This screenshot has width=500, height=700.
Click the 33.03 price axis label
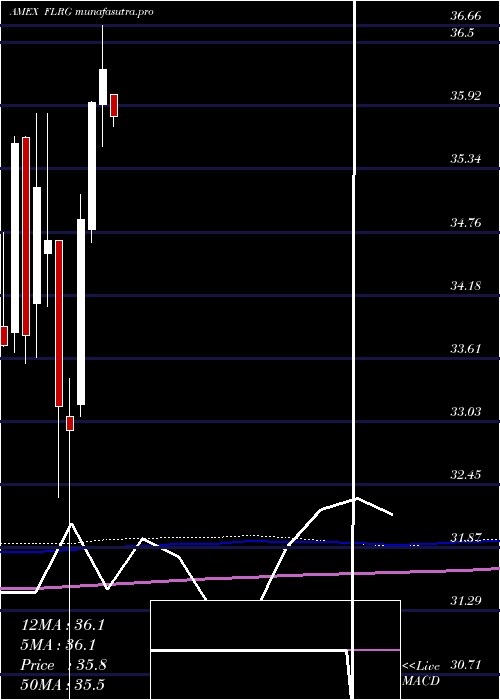466,411
